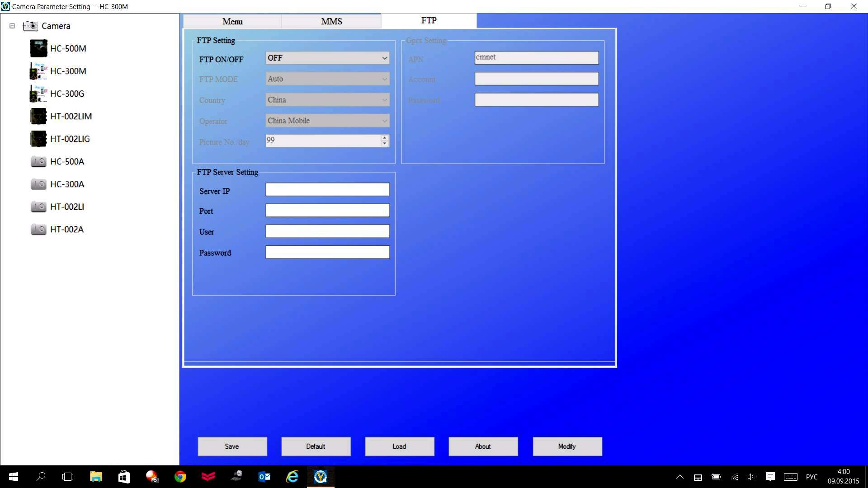Toggle the FTP ON/OFF dropdown to ON
This screenshot has width=868, height=488.
pyautogui.click(x=327, y=58)
